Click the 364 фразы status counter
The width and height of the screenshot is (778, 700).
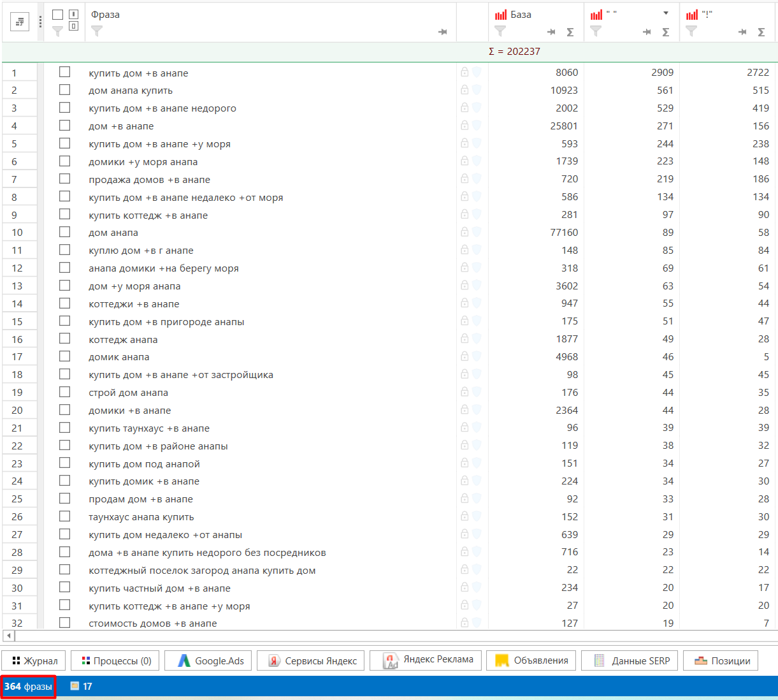click(28, 687)
